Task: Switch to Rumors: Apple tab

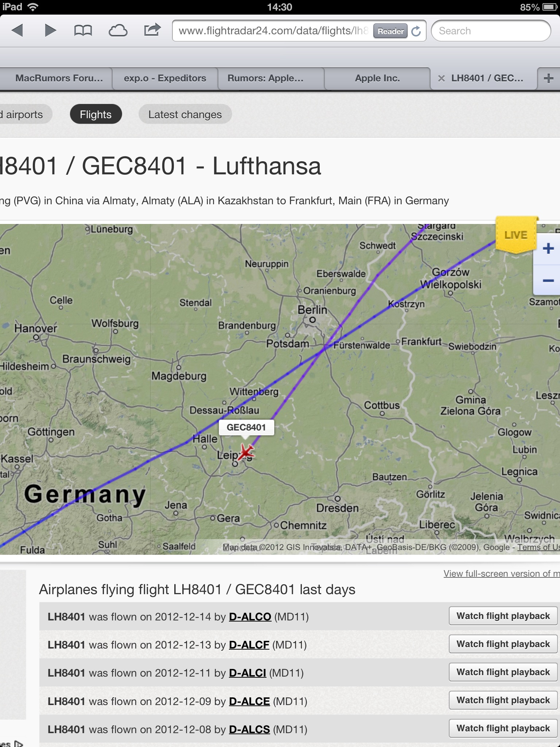Action: (271, 78)
